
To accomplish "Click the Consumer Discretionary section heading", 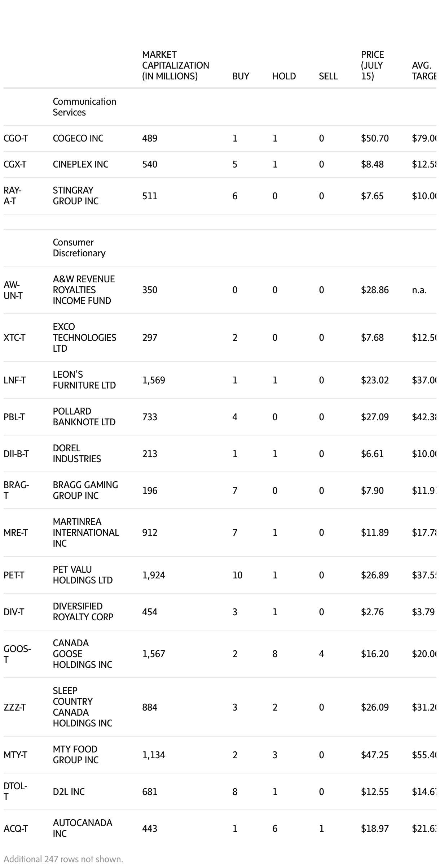I will [79, 248].
